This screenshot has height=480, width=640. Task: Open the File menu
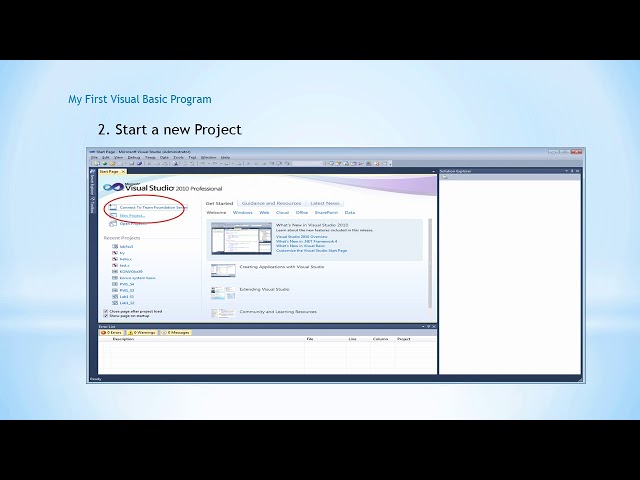point(94,157)
